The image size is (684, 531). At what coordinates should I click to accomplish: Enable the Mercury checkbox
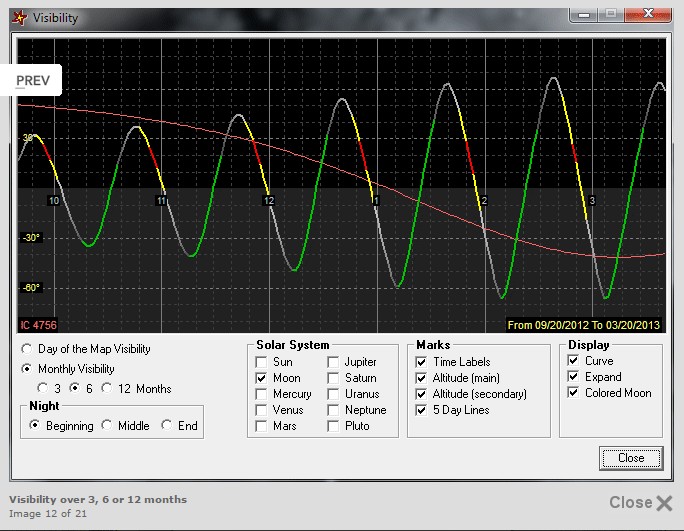[x=261, y=394]
